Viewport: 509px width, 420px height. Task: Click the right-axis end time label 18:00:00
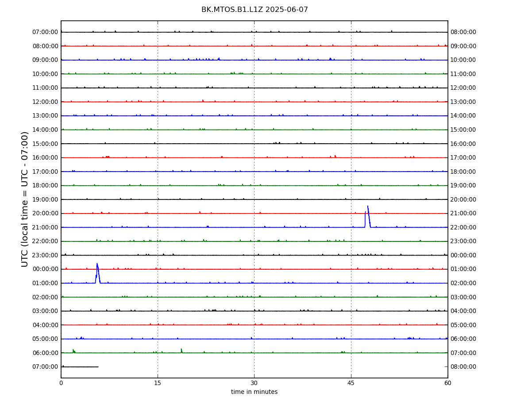(x=463, y=172)
